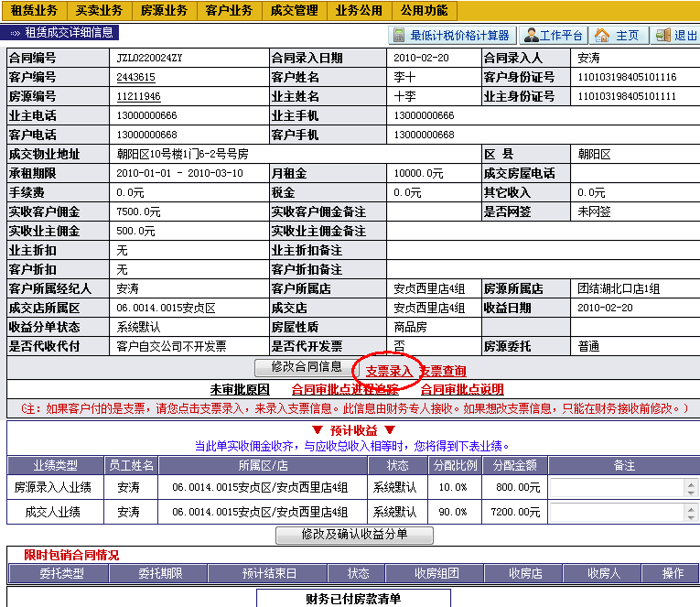Click the contract entry date 2010-02-20
Image resolution: width=700 pixels, height=607 pixels.
(421, 58)
